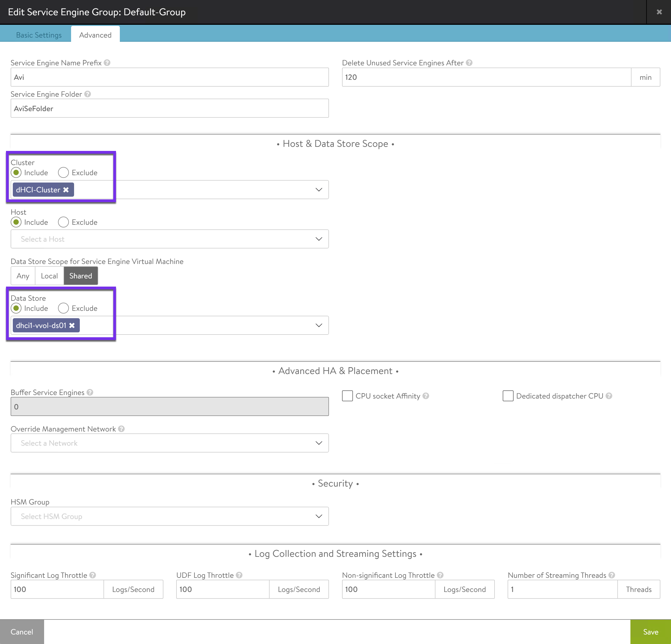Remove dHCI-Cluster tag with its X icon
This screenshot has height=644, width=671.
(66, 190)
